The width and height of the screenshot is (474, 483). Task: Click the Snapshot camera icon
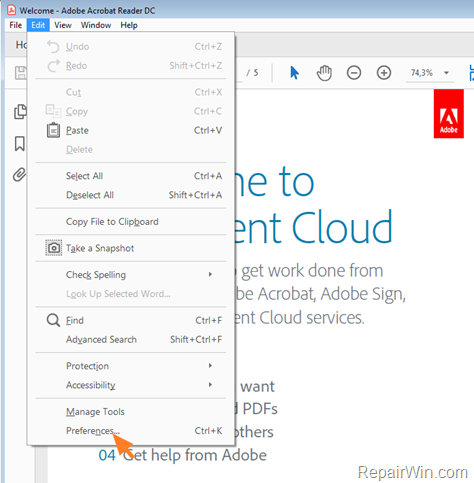54,248
